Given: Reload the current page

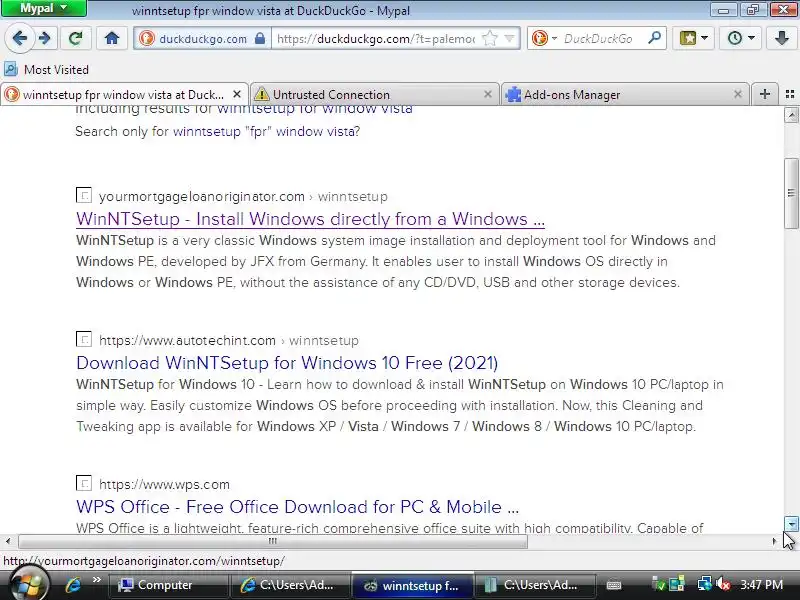Looking at the screenshot, I should click(76, 38).
